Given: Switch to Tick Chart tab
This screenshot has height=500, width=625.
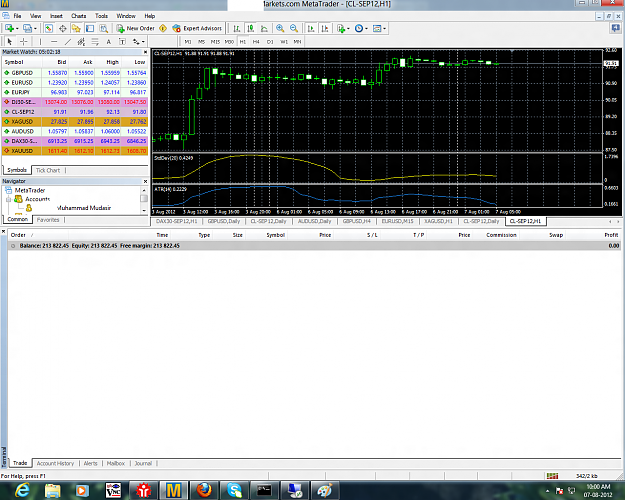Looking at the screenshot, I should [48, 170].
